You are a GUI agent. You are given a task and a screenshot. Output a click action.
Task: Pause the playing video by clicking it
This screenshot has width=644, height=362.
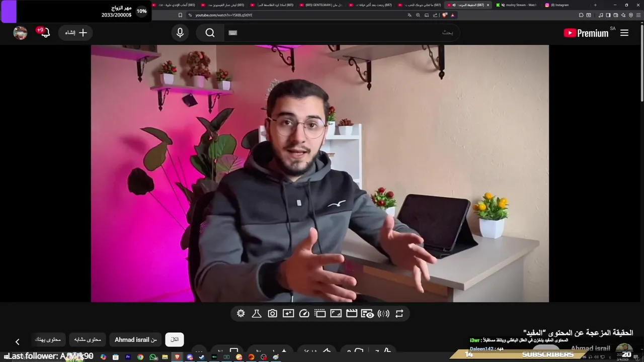(320, 173)
